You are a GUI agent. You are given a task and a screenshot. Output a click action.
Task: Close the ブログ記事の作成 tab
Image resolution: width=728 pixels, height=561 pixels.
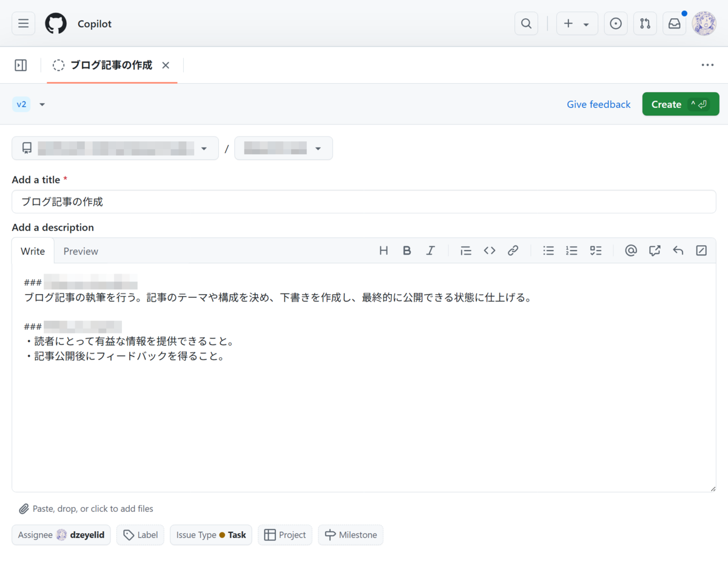click(x=166, y=65)
